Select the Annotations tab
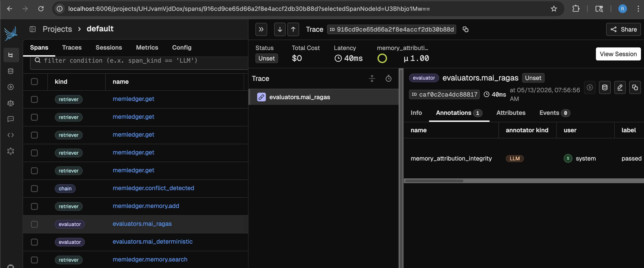 tap(459, 113)
